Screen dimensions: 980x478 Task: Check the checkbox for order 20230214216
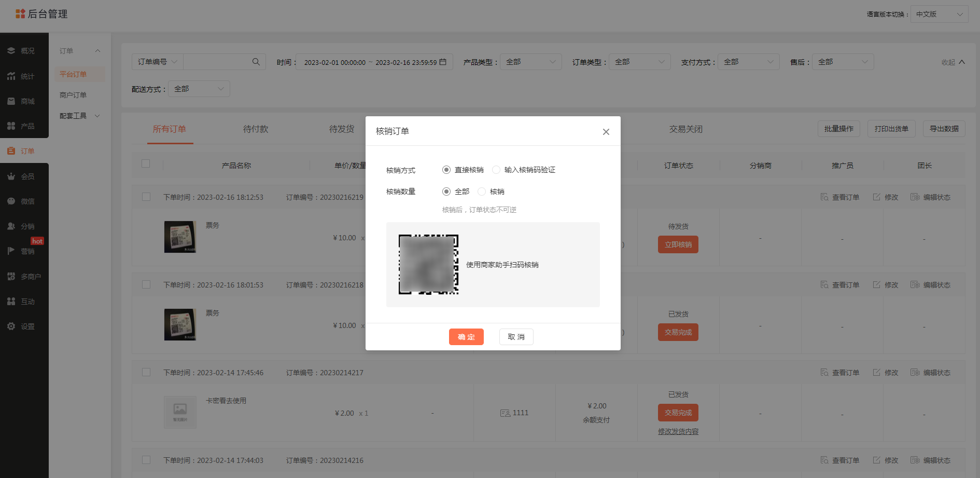click(146, 460)
